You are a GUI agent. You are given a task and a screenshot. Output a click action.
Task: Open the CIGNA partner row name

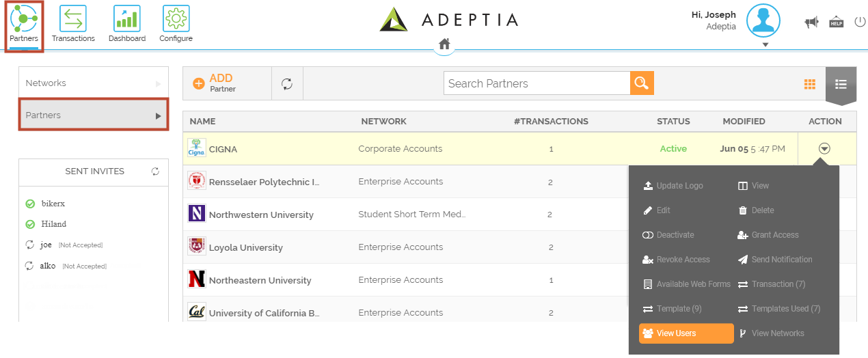click(x=223, y=149)
